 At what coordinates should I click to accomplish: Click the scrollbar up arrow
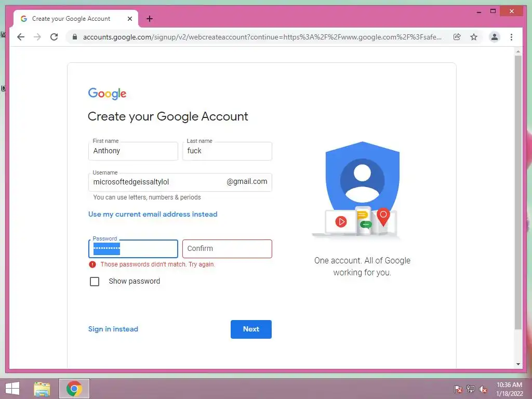coord(518,51)
